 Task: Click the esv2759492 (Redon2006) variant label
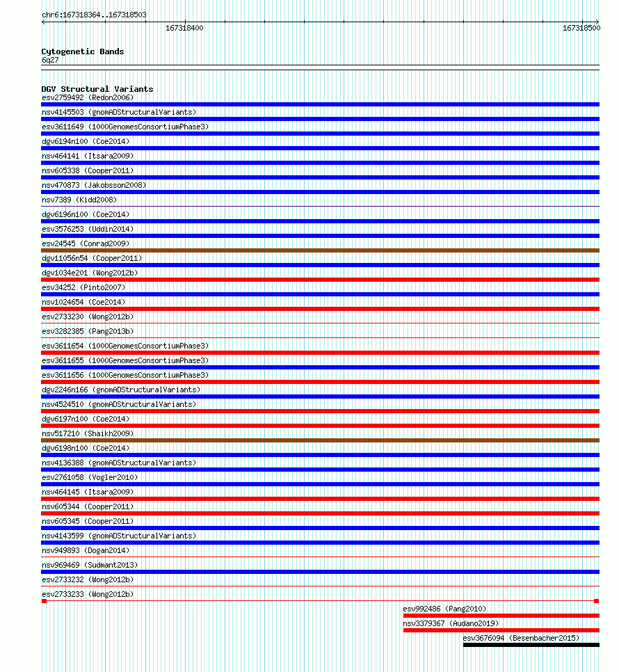click(88, 97)
